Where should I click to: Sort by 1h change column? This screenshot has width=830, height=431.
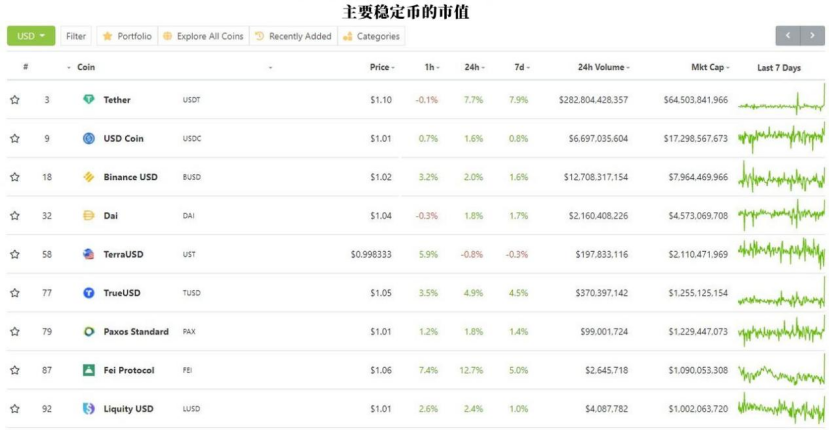[432, 67]
